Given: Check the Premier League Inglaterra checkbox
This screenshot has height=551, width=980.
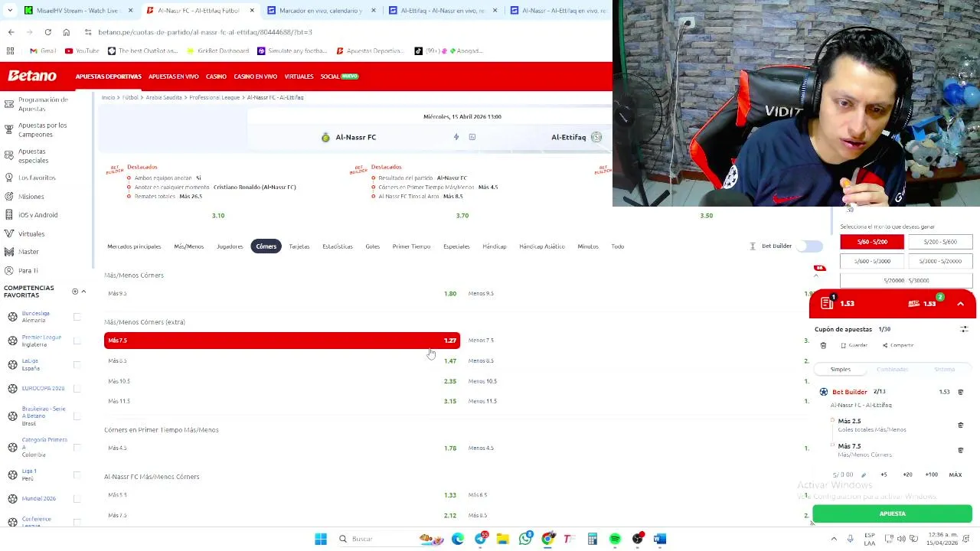Looking at the screenshot, I should coord(77,341).
